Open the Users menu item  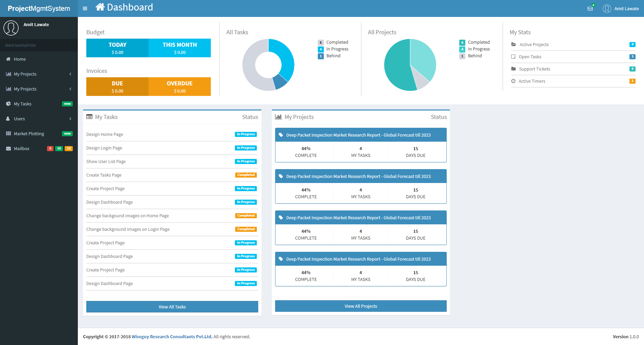point(39,119)
